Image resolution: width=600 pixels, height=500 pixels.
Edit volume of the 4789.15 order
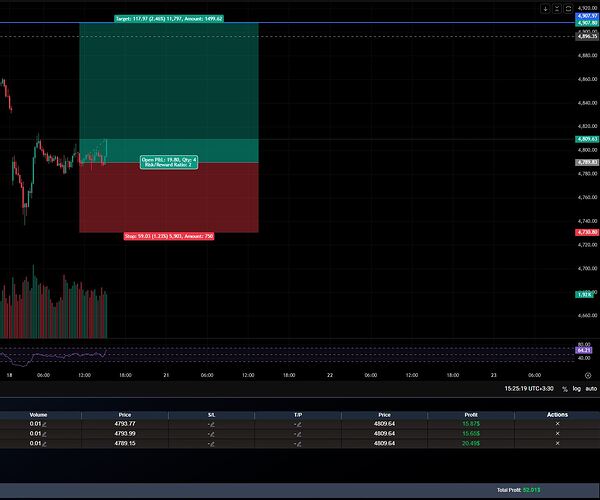(x=44, y=444)
